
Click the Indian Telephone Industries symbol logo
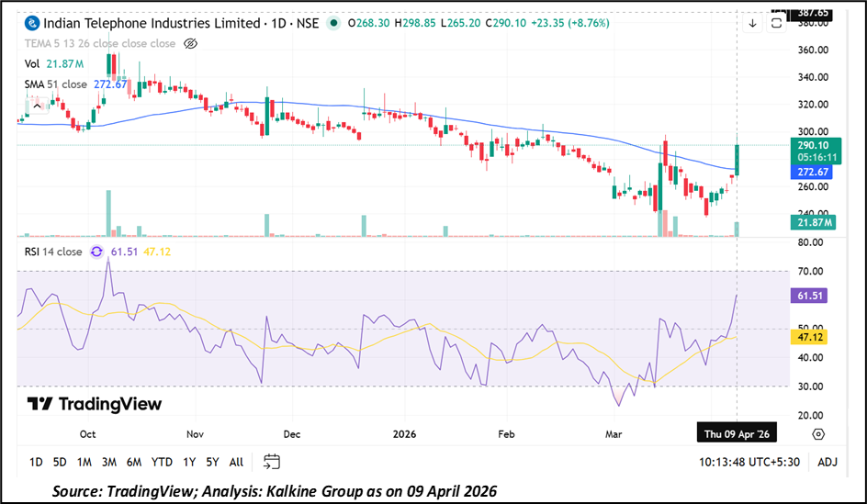coord(32,23)
